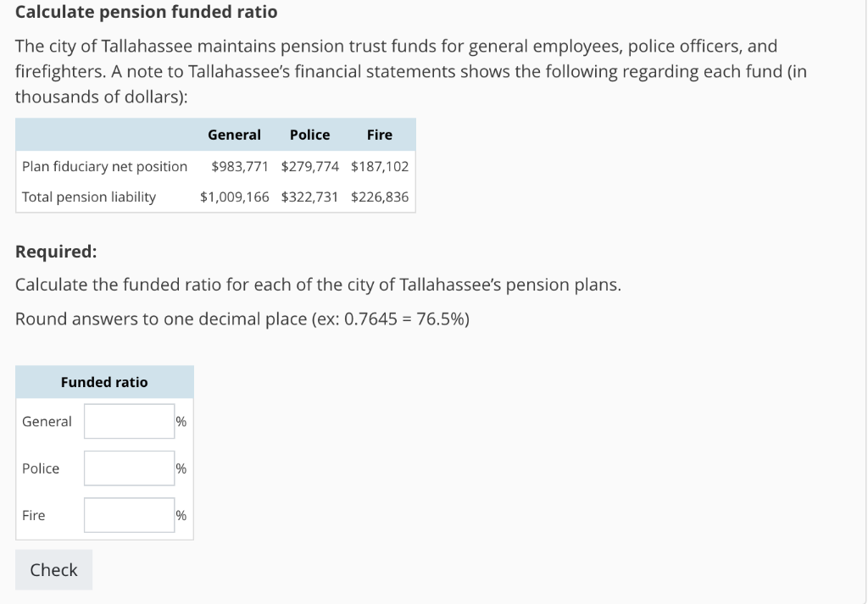Click the Fire column header
Viewport: 868px width, 604px height.
(x=379, y=134)
